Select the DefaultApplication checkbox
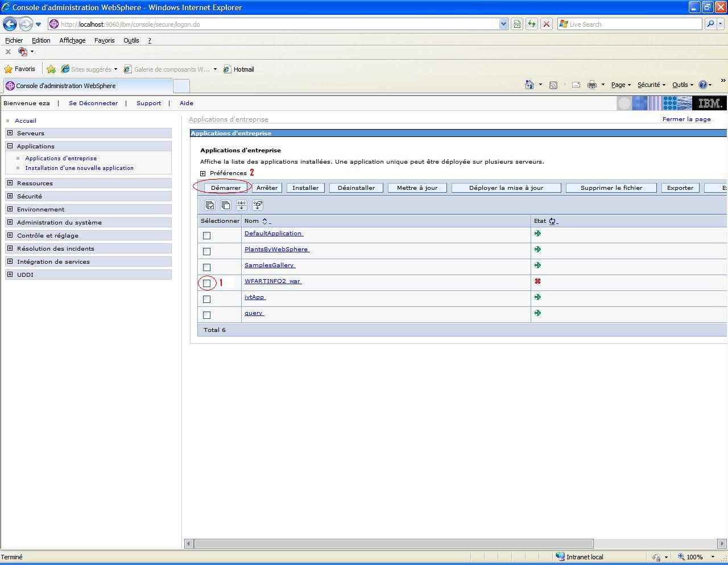The image size is (728, 565). (207, 235)
